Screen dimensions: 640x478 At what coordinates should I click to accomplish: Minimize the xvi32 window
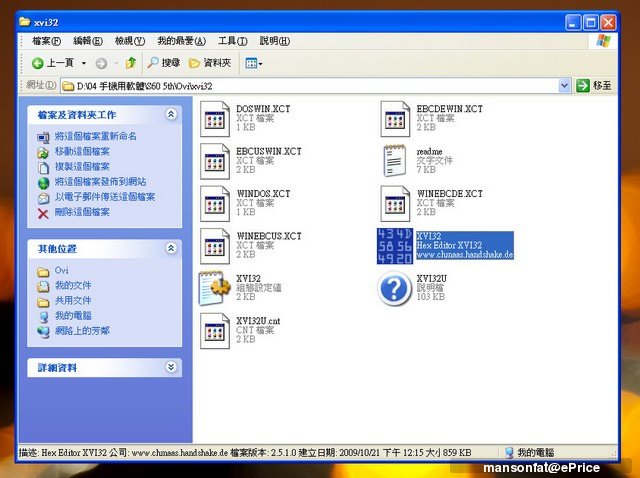tap(573, 22)
